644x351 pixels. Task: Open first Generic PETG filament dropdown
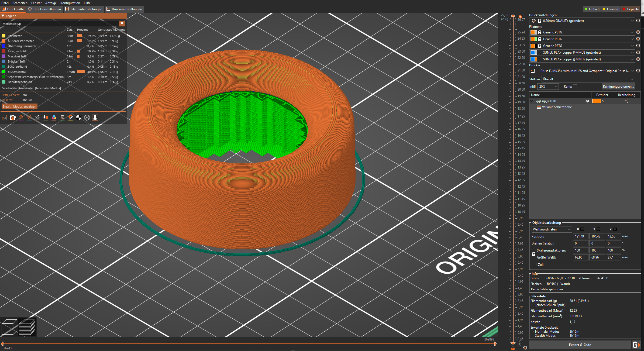(582, 32)
